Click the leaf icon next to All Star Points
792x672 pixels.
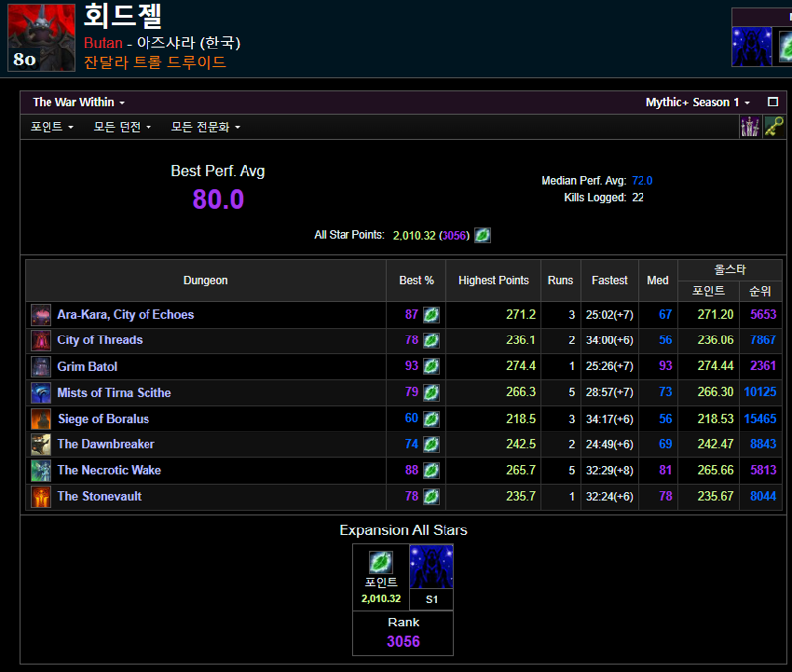(482, 235)
